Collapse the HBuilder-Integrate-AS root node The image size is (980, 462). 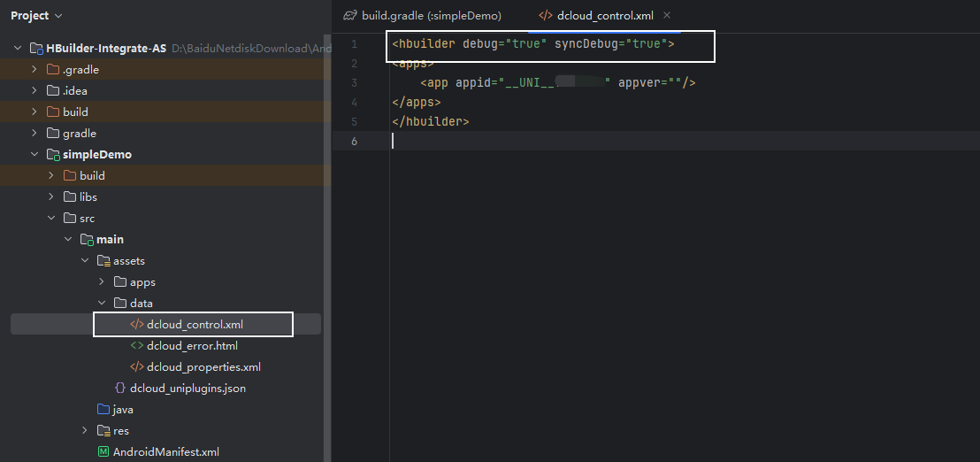[x=18, y=49]
